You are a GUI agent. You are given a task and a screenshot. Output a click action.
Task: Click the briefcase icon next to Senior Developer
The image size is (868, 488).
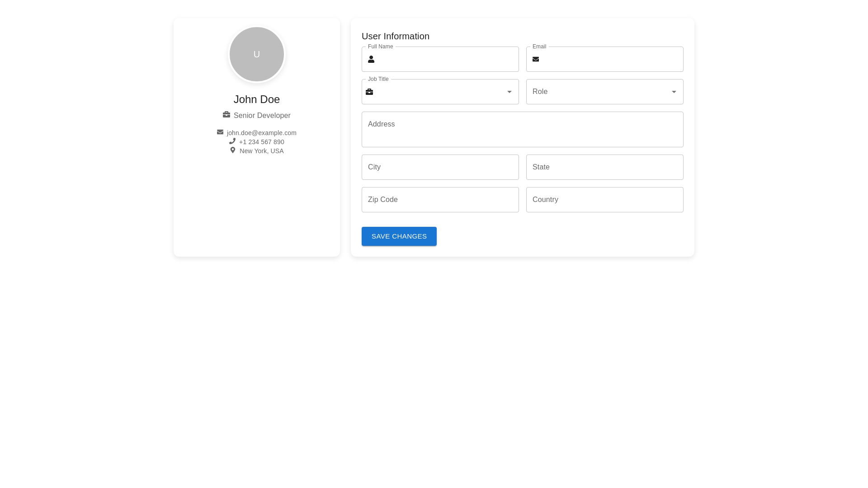pos(226,114)
